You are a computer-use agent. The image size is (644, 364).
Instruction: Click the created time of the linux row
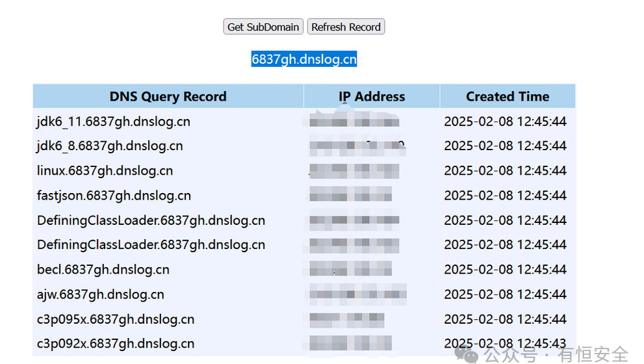click(x=505, y=170)
